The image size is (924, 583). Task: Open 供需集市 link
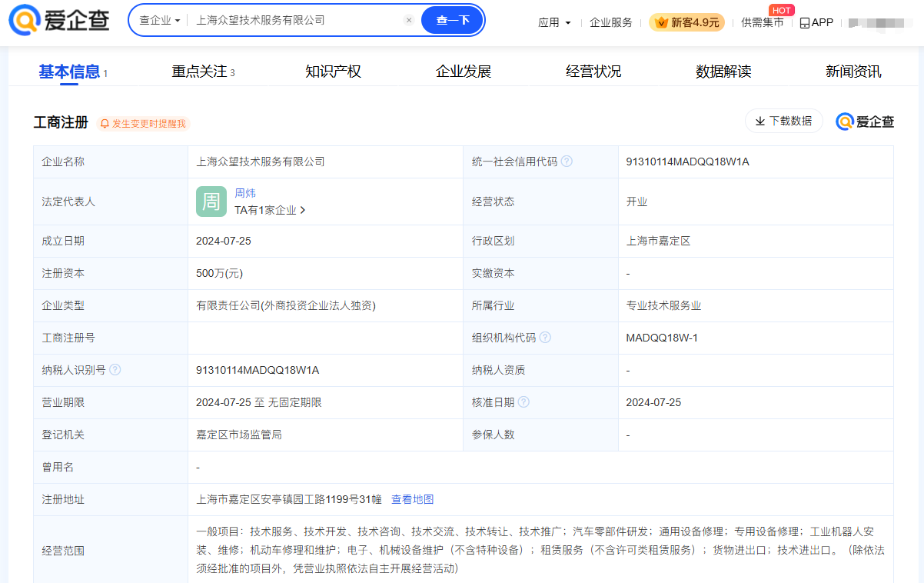coord(762,22)
